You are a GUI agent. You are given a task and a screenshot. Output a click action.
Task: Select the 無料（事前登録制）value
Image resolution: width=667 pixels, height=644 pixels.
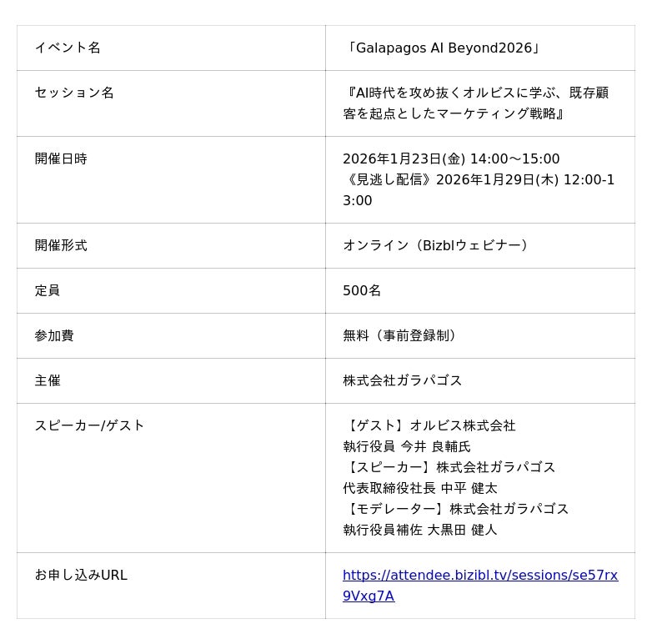[x=403, y=336]
